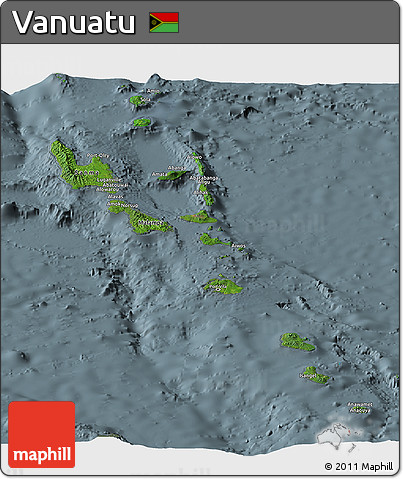Click the "Amok Norsup" map label

coord(122,206)
